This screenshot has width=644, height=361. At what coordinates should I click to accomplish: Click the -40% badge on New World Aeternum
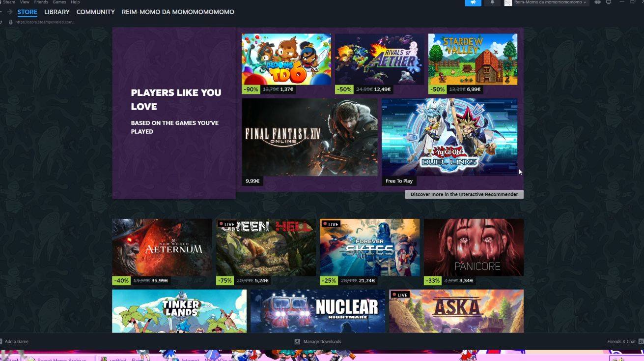coord(121,281)
